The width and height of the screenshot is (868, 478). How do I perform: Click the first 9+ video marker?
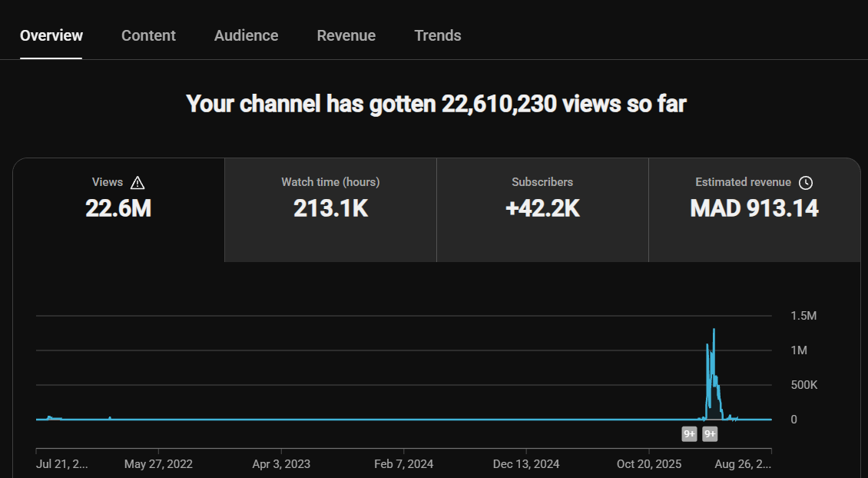pyautogui.click(x=689, y=434)
